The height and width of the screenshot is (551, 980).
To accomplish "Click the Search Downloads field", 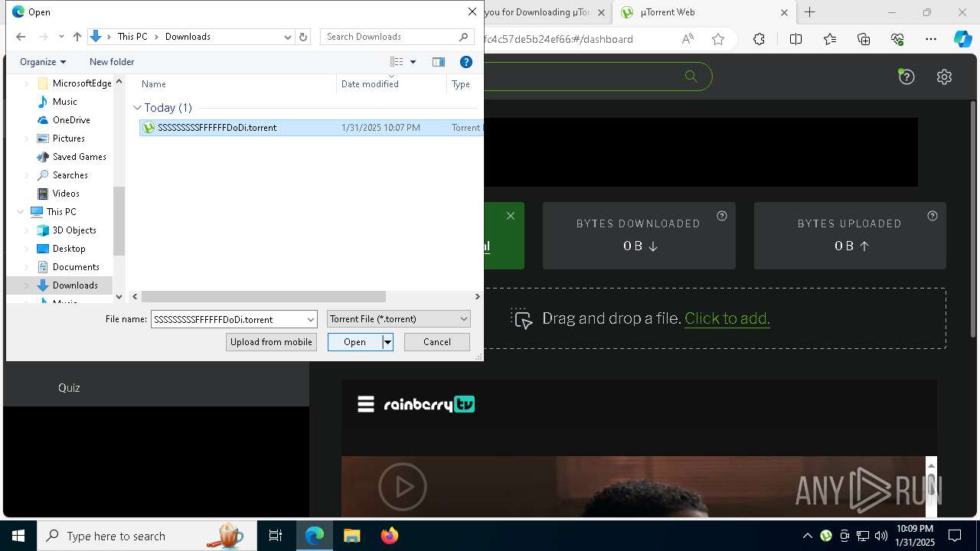I will click(x=389, y=37).
